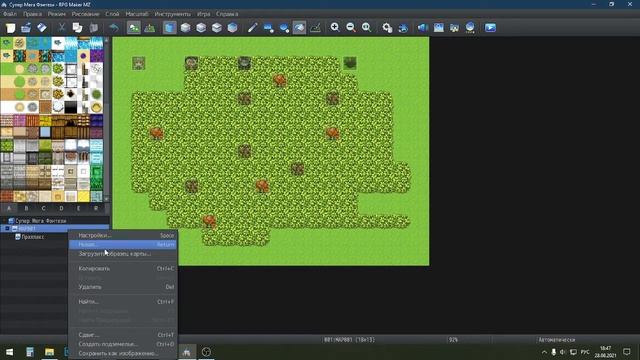This screenshot has height=360, width=640.
Task: Switch to tileset tab R
Action: coord(96,208)
